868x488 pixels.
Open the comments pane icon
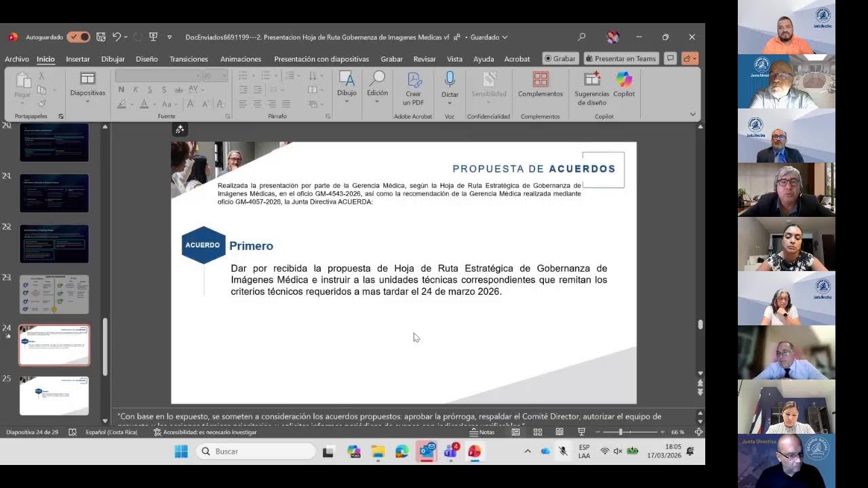tap(670, 58)
